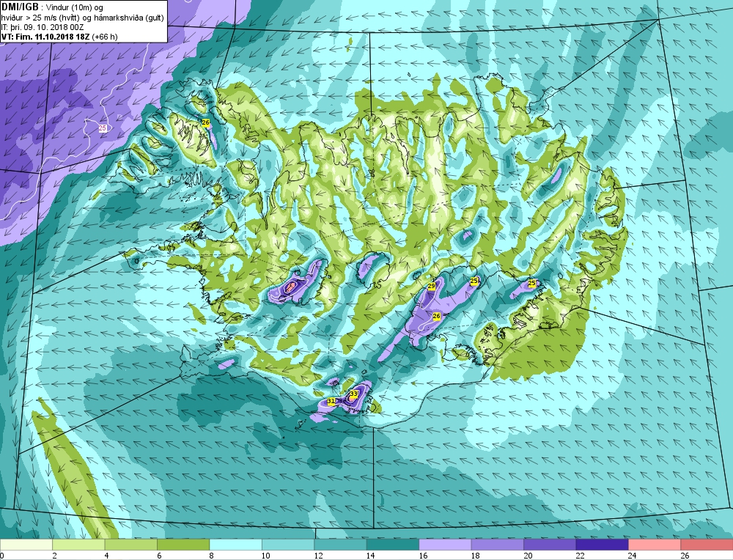Click the legend scale number 14
Viewport: 733px width, 560px height.
pyautogui.click(x=371, y=556)
